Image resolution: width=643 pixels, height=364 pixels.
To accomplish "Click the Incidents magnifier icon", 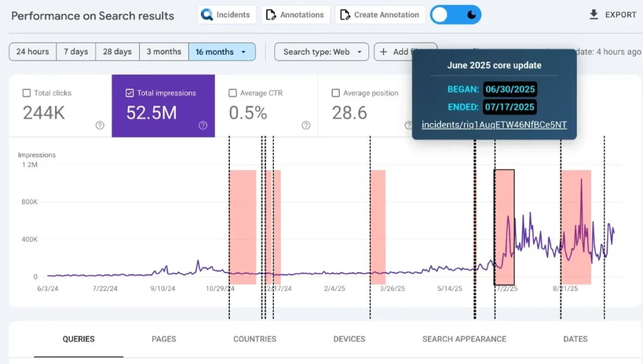I will (207, 15).
